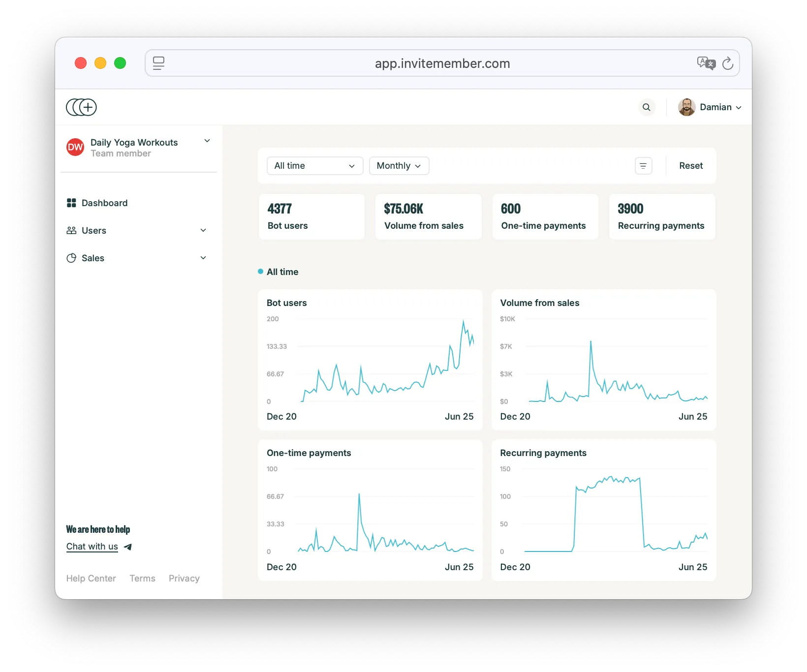Click the address bar URL field

[442, 63]
